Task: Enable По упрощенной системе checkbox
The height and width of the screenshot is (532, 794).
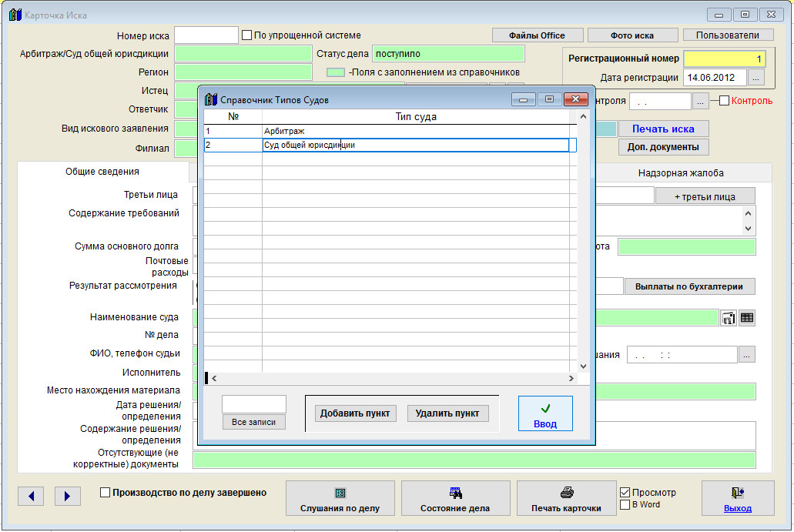Action: (x=247, y=35)
